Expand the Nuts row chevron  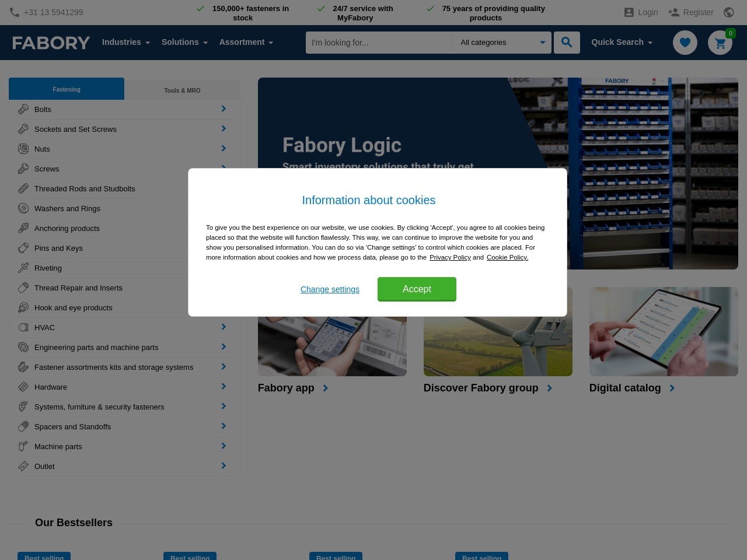click(224, 148)
